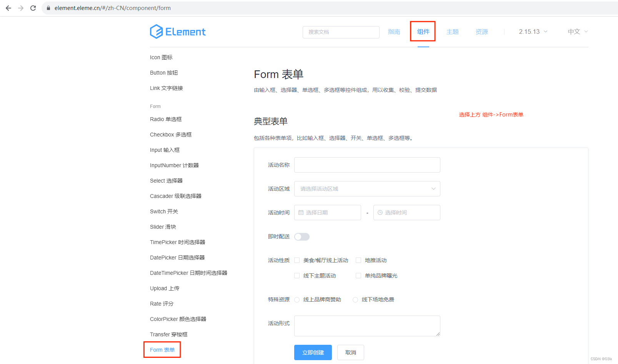Click the browser back arrow
Screen dimensions: 618x364
pos(8,8)
